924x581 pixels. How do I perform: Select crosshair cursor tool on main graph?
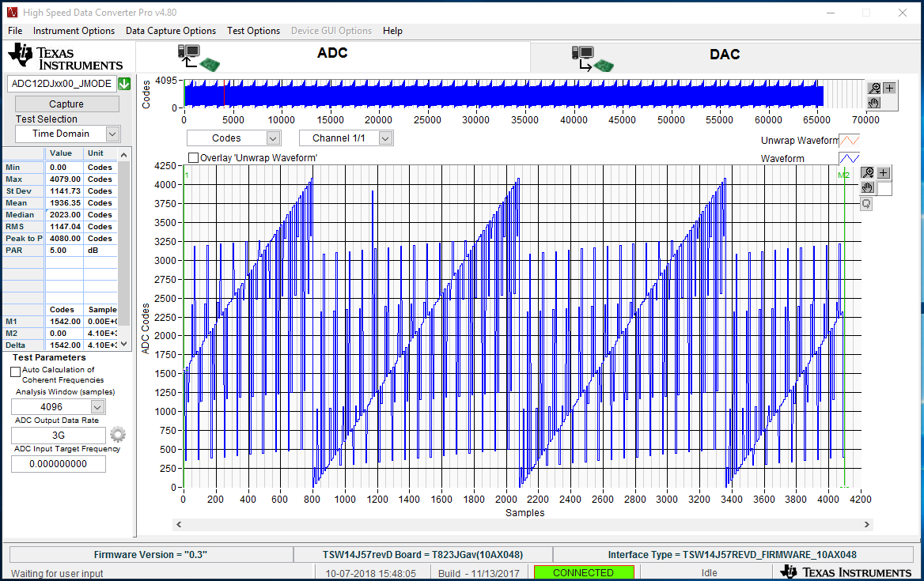pyautogui.click(x=883, y=172)
